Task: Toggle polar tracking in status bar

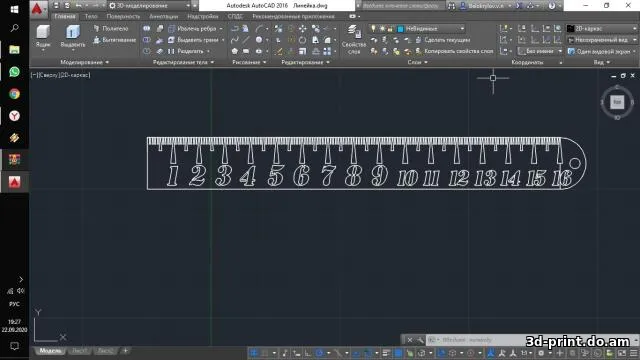Action: 320,353
